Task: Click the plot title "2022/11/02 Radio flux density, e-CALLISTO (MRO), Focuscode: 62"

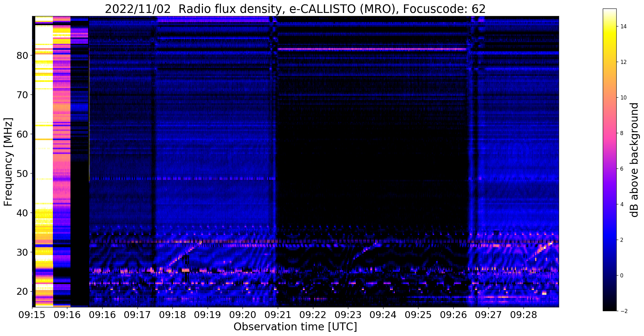Action: coord(295,9)
